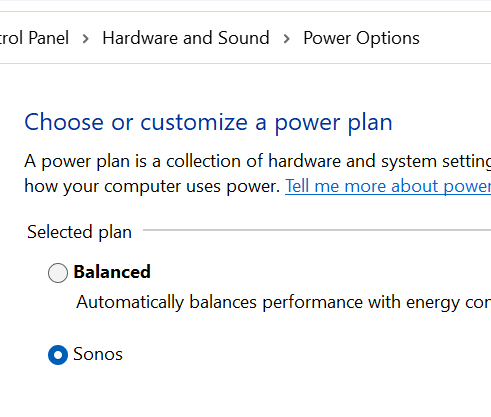Click the bold Balanced plan label

point(112,272)
